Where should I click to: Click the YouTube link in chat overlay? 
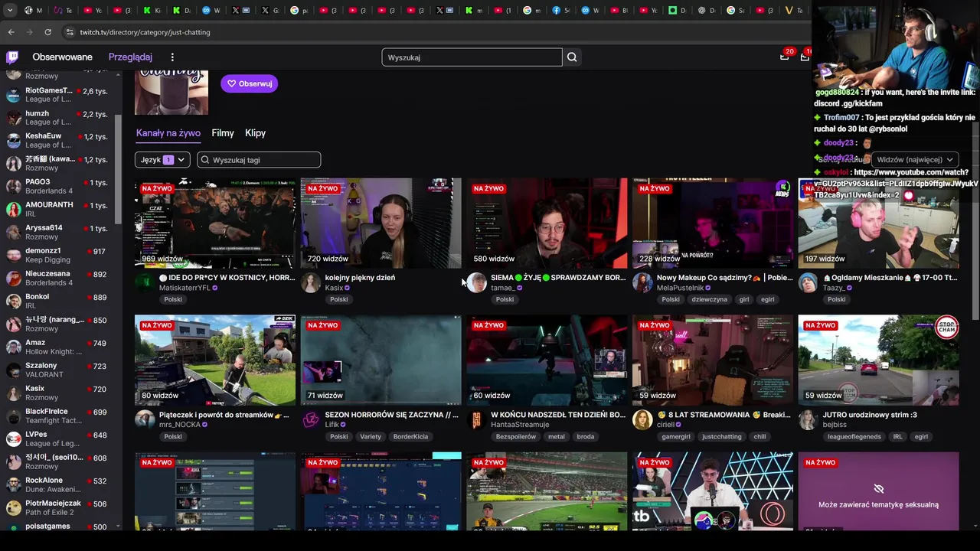point(896,184)
